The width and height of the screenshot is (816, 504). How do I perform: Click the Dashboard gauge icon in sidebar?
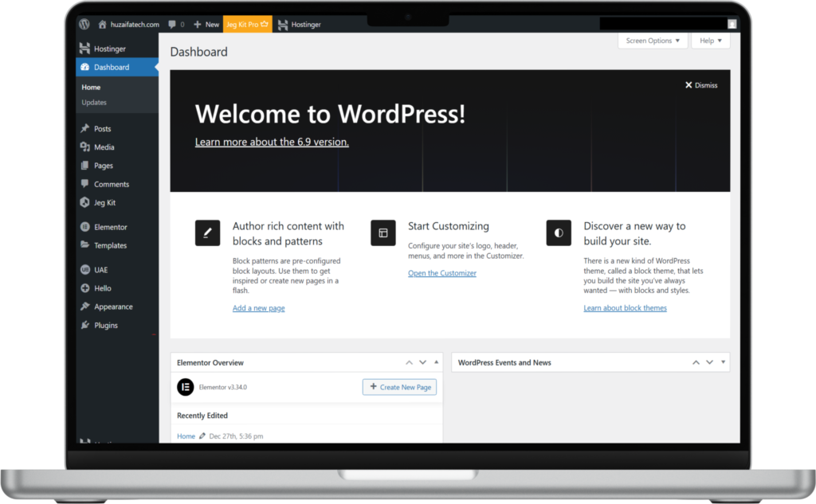click(84, 67)
